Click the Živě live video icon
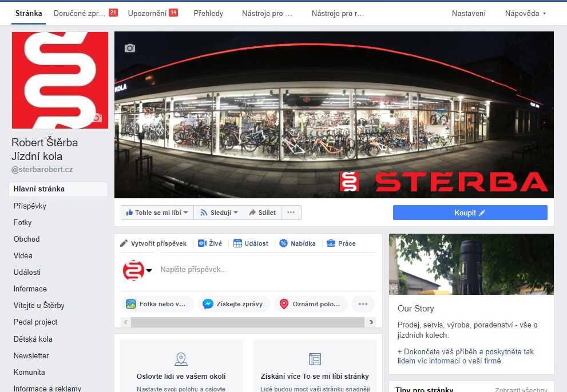Image resolution: width=567 pixels, height=392 pixels. (x=202, y=243)
